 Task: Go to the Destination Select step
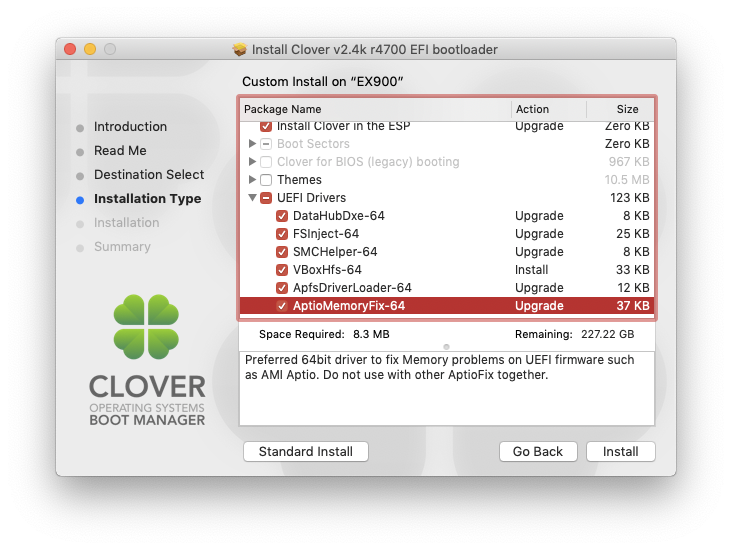(149, 175)
